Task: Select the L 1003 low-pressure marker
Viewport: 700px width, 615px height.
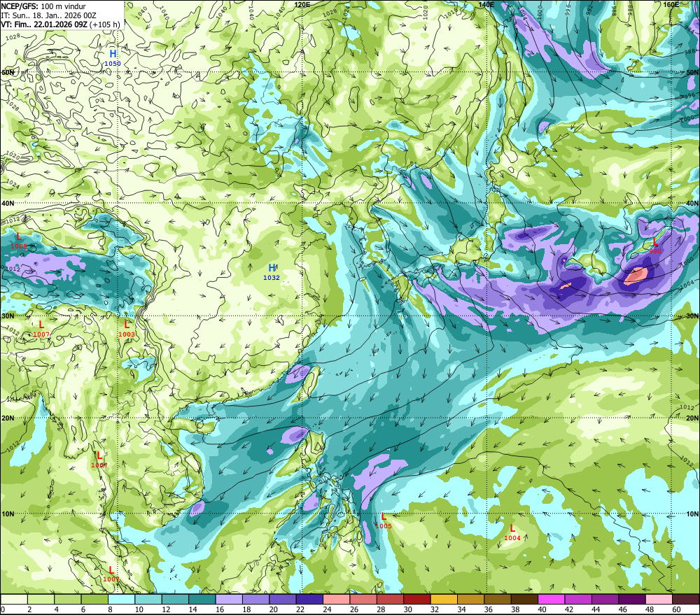Action: click(127, 329)
